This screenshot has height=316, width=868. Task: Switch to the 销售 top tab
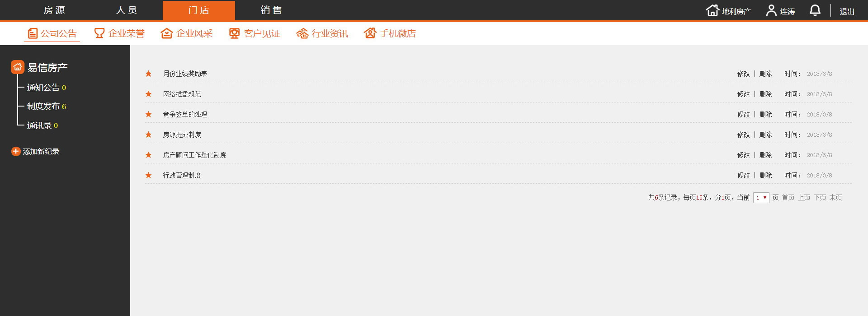(271, 10)
